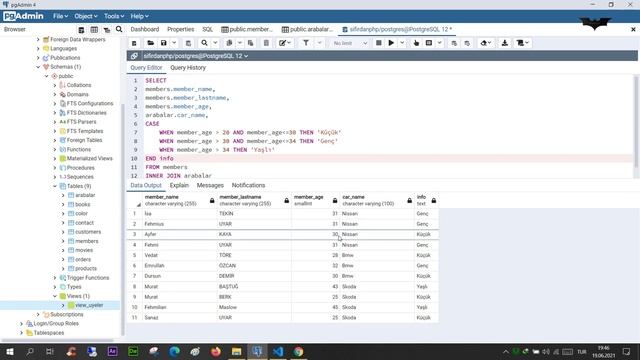The width and height of the screenshot is (640, 360).
Task: Click the info column header
Action: [x=426, y=200]
